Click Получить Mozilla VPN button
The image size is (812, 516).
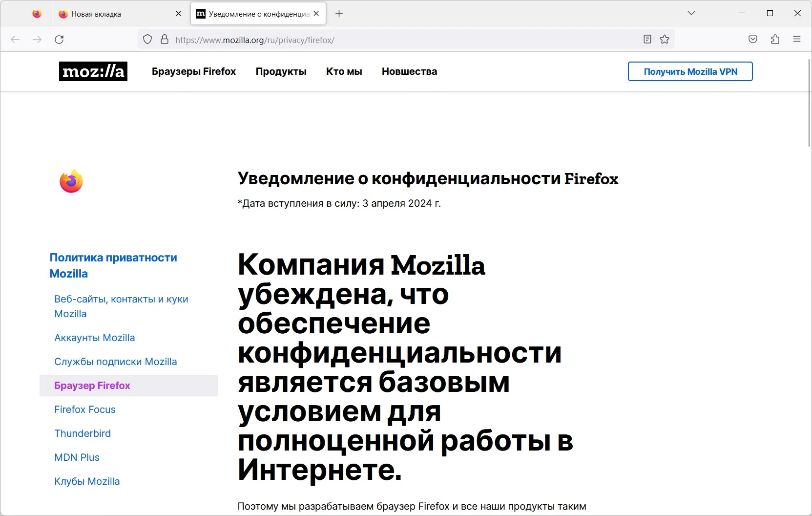tap(690, 71)
